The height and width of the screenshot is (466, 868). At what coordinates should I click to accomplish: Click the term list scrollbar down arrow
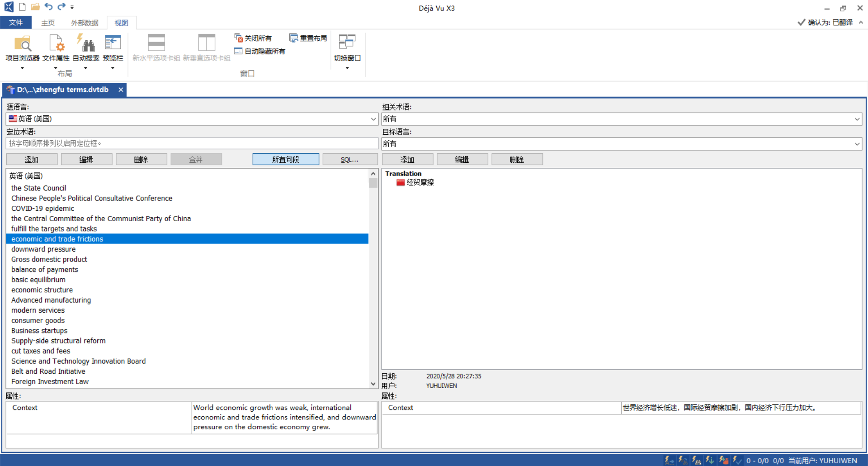point(373,384)
